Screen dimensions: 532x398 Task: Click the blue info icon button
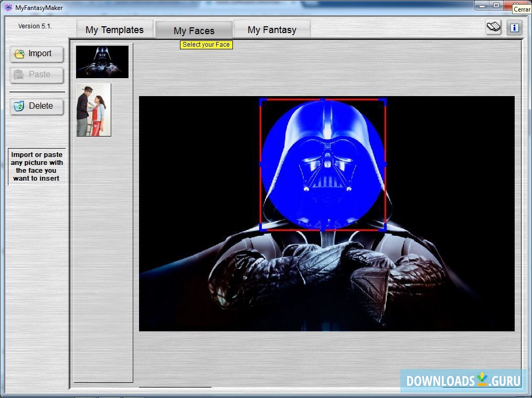pos(514,27)
